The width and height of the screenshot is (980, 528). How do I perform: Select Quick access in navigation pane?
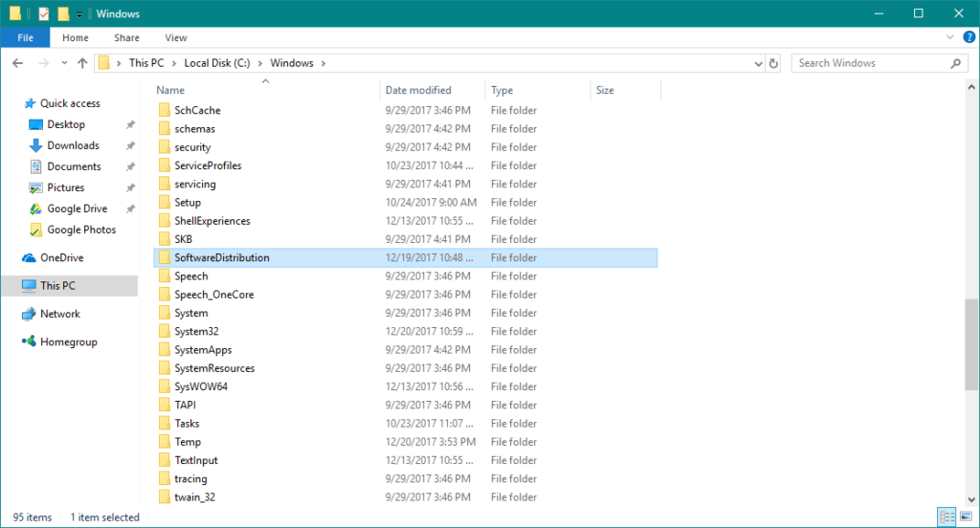click(70, 103)
